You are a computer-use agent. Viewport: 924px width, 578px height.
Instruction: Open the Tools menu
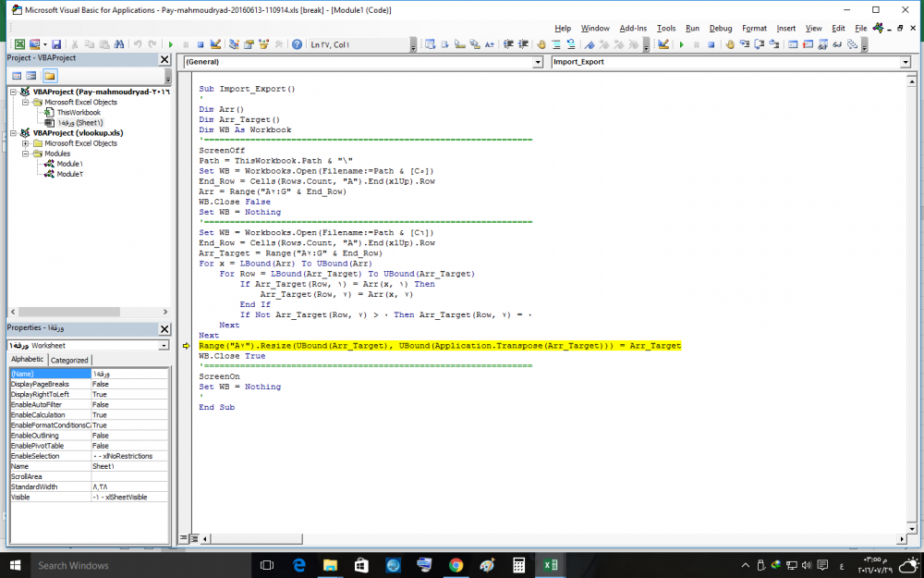coord(666,28)
